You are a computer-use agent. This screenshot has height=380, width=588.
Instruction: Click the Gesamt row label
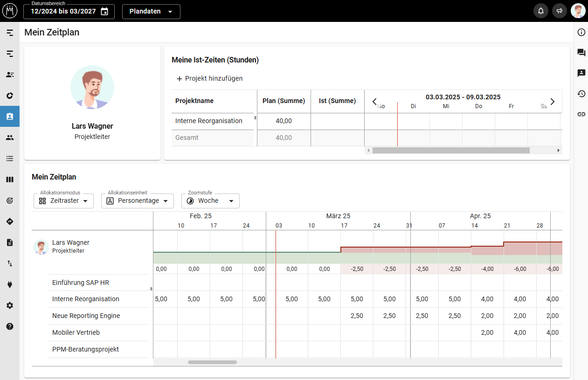tap(187, 138)
